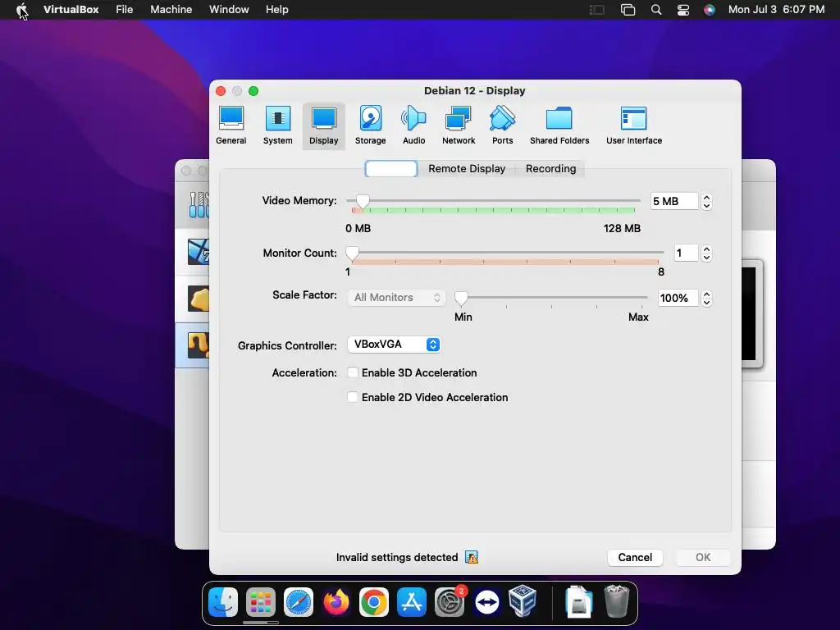The height and width of the screenshot is (630, 840).
Task: Open the File menu
Action: click(125, 10)
